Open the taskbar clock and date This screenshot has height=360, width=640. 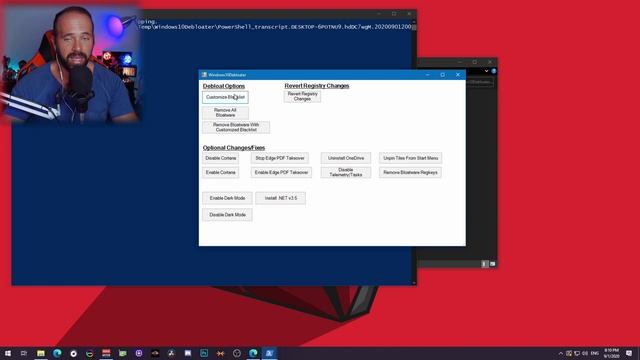[x=611, y=353]
